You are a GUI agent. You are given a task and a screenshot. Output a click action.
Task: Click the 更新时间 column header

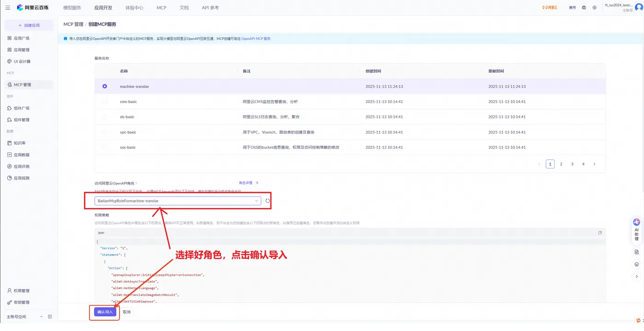click(496, 71)
